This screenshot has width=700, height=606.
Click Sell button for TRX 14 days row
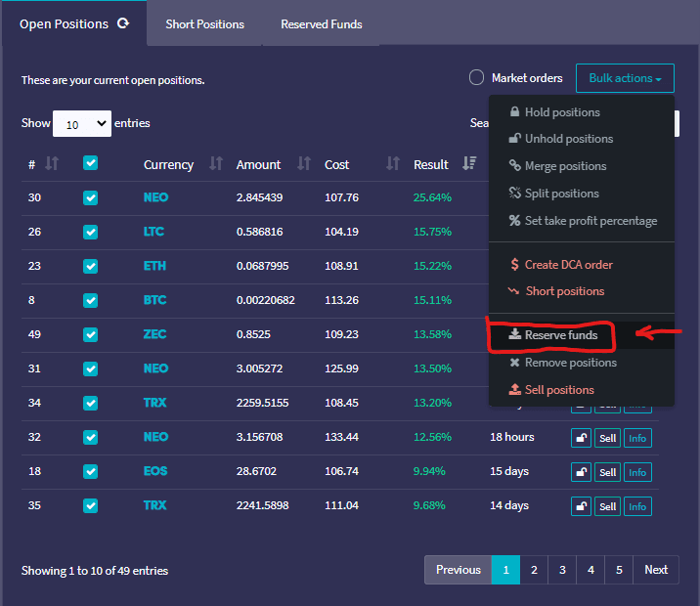[607, 506]
